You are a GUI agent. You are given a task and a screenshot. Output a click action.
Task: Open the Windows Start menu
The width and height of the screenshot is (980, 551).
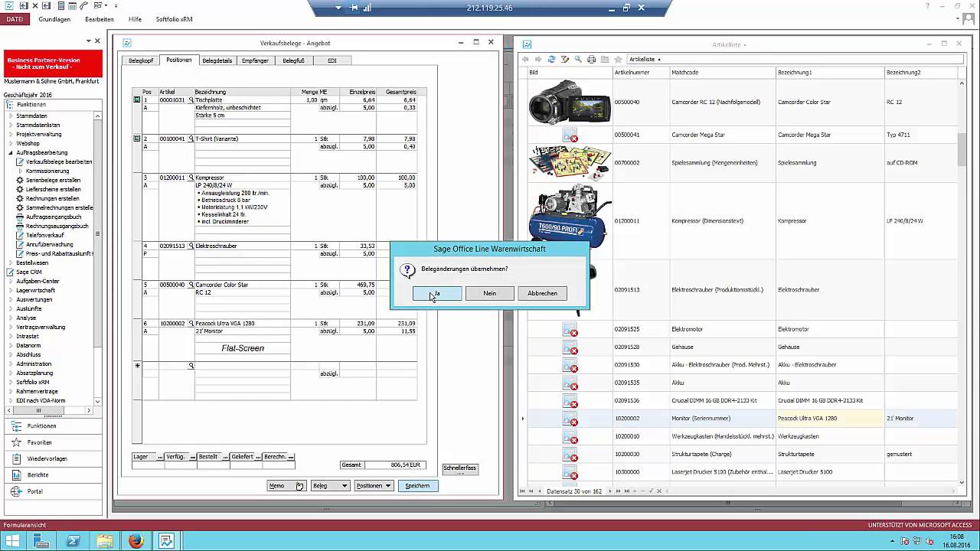12,542
